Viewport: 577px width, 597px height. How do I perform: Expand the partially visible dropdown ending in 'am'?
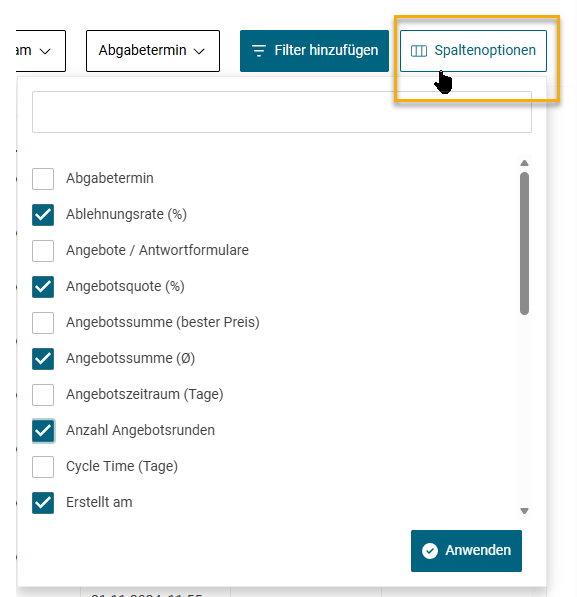pyautogui.click(x=41, y=51)
